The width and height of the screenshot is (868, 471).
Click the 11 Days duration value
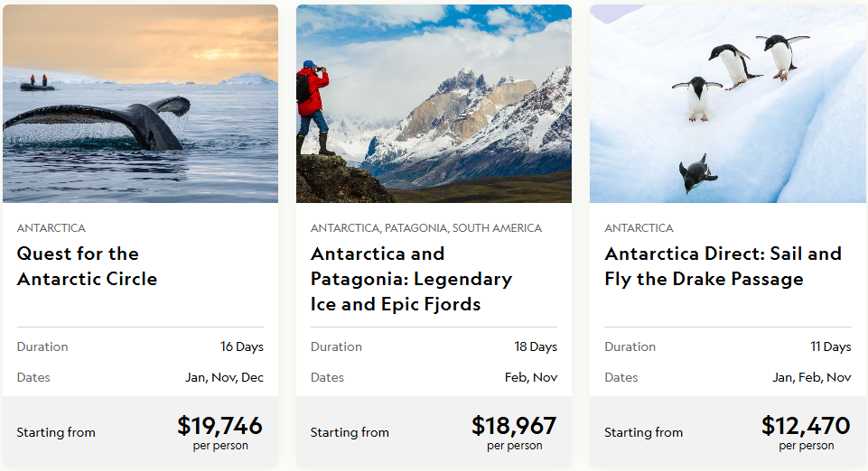tap(830, 346)
